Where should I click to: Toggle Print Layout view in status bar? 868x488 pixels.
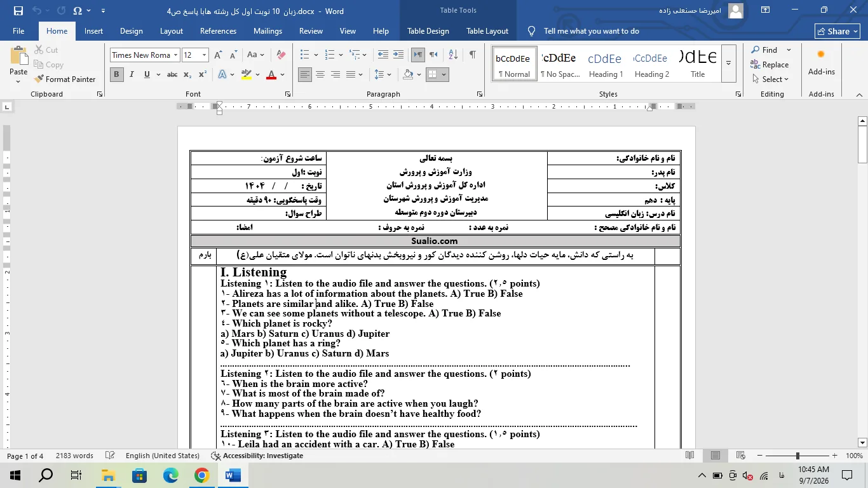715,456
